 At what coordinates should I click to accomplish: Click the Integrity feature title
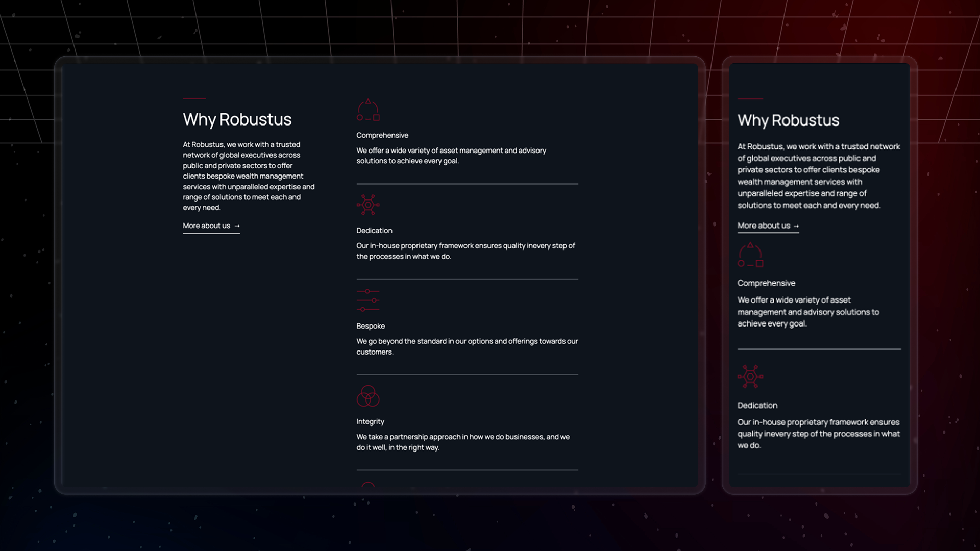[370, 421]
